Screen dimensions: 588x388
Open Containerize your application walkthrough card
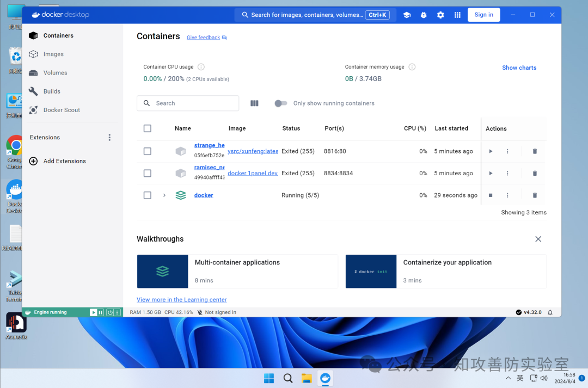(x=446, y=272)
